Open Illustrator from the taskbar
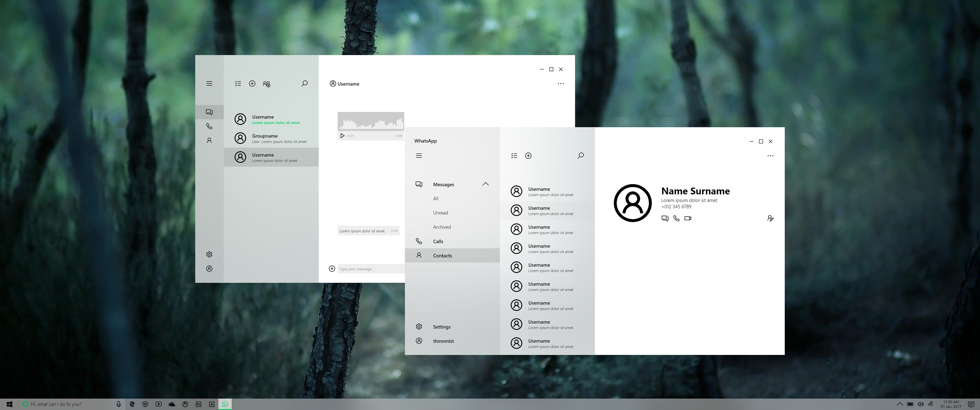This screenshot has width=980, height=410. (x=212, y=404)
